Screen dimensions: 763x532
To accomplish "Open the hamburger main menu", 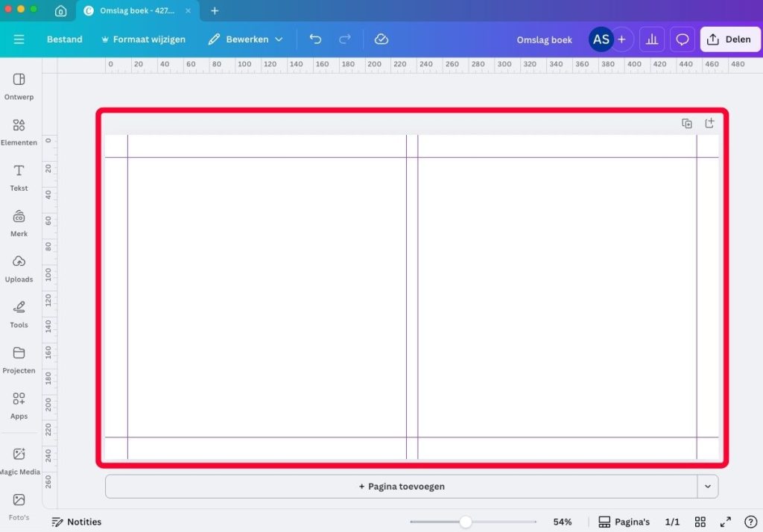I will pyautogui.click(x=19, y=39).
